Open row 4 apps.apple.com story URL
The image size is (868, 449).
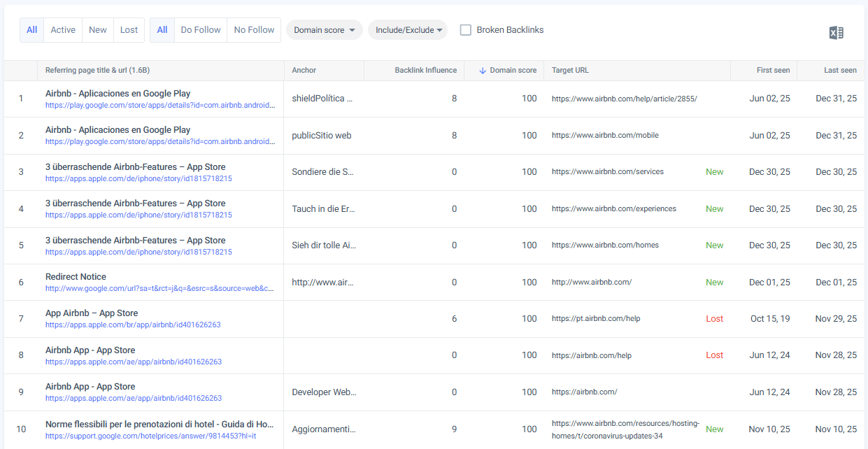pyautogui.click(x=138, y=215)
